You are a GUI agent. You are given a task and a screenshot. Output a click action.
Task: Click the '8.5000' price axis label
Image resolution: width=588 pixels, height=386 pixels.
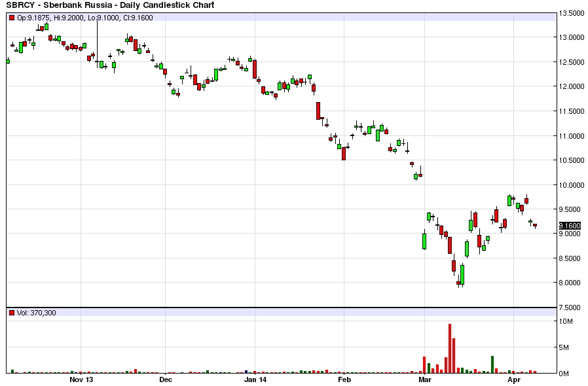click(x=570, y=258)
